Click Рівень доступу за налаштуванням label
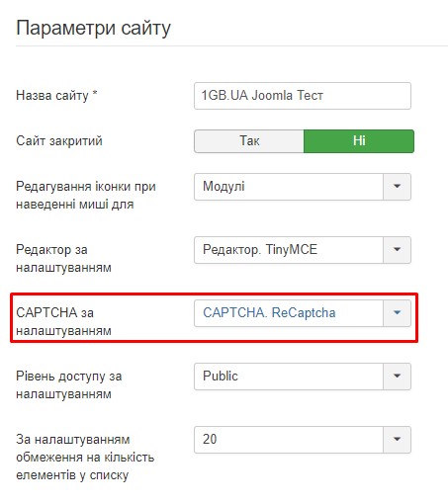Screen dimensions: 448x504 click(x=69, y=384)
